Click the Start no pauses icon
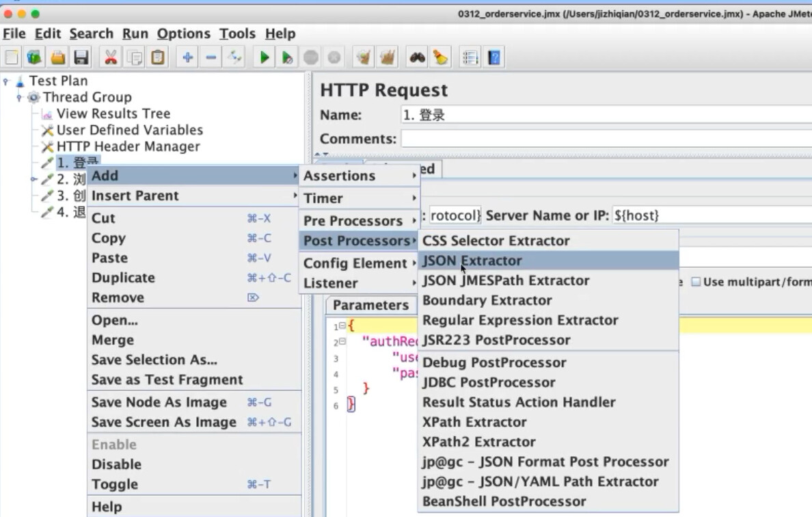 click(x=287, y=57)
